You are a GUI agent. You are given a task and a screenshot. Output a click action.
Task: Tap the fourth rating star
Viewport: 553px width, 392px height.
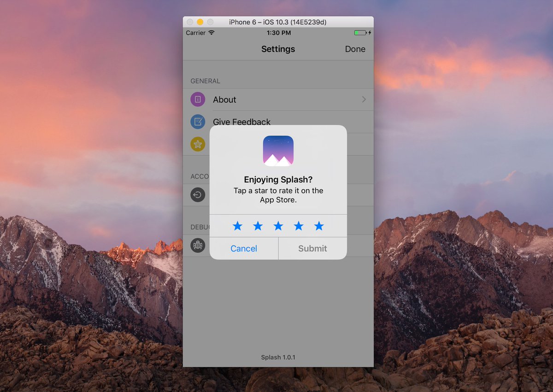(x=299, y=226)
